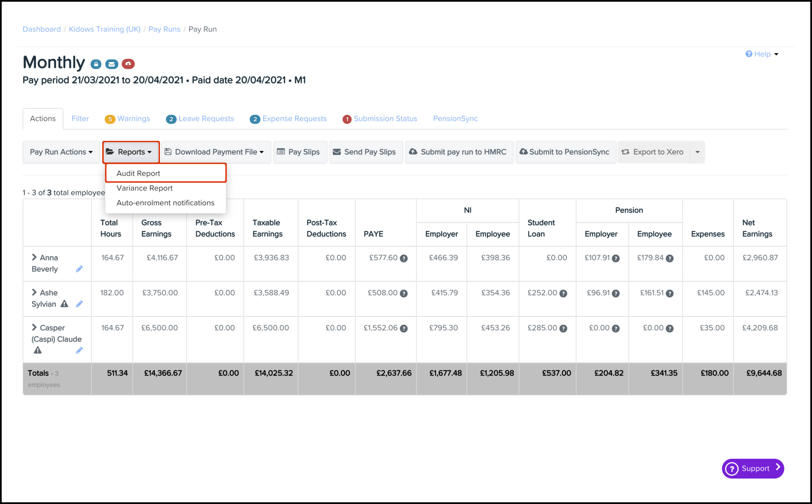Open the purple Support widget
Screen dimensions: 812x504
click(x=753, y=468)
